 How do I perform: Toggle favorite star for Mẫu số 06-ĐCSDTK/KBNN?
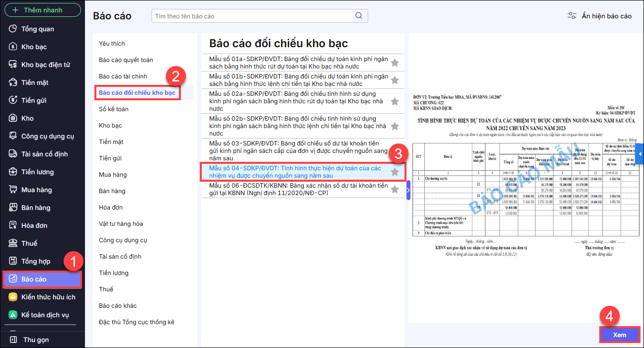click(x=395, y=189)
